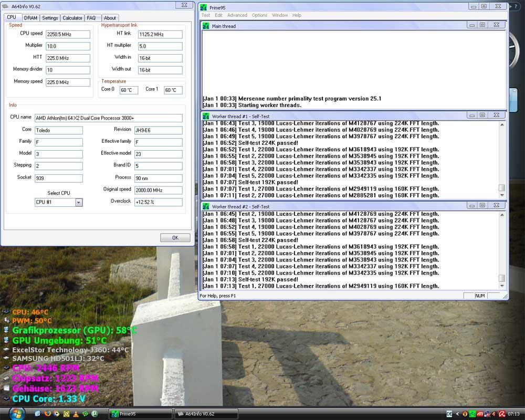Viewport: 525px width, 420px height.
Task: Click the HT link field 1125.2 MHz
Action: [160, 34]
